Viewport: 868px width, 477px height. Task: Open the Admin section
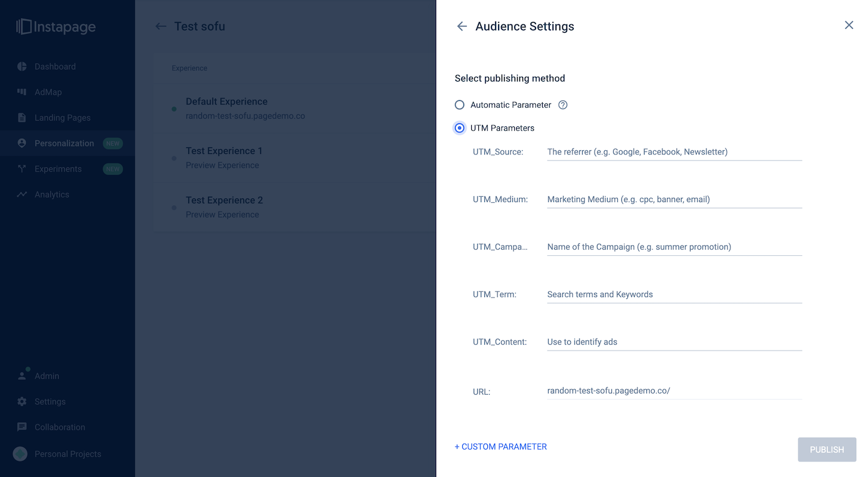click(48, 376)
